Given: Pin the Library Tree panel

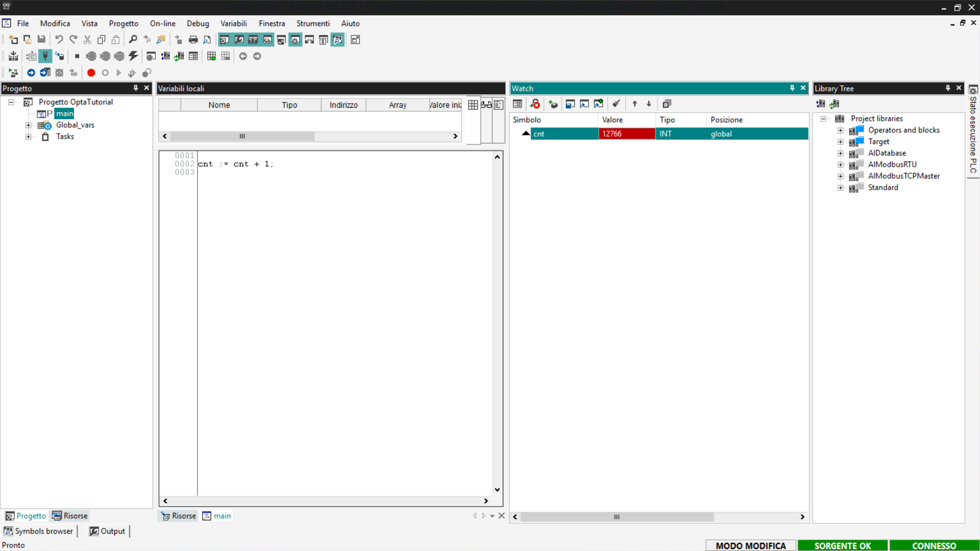Looking at the screenshot, I should click(x=948, y=88).
